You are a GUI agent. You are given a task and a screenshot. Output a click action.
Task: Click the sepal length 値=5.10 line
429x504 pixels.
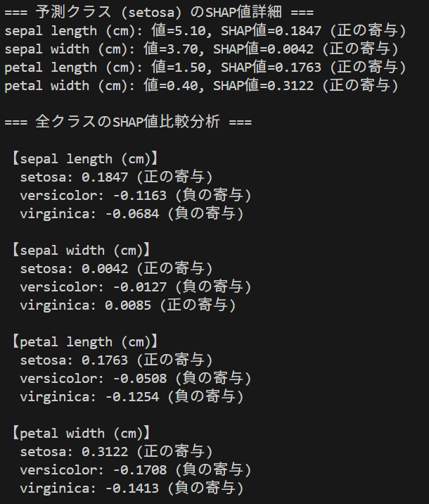point(205,31)
